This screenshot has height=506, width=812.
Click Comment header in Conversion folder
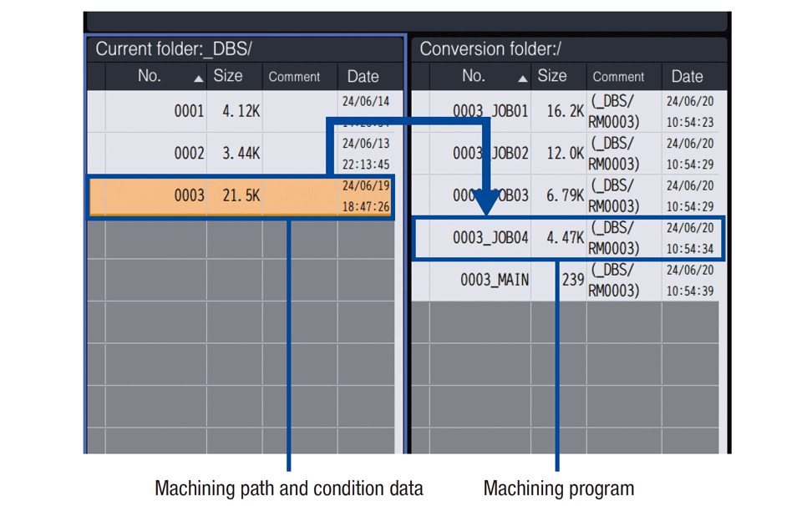[618, 77]
